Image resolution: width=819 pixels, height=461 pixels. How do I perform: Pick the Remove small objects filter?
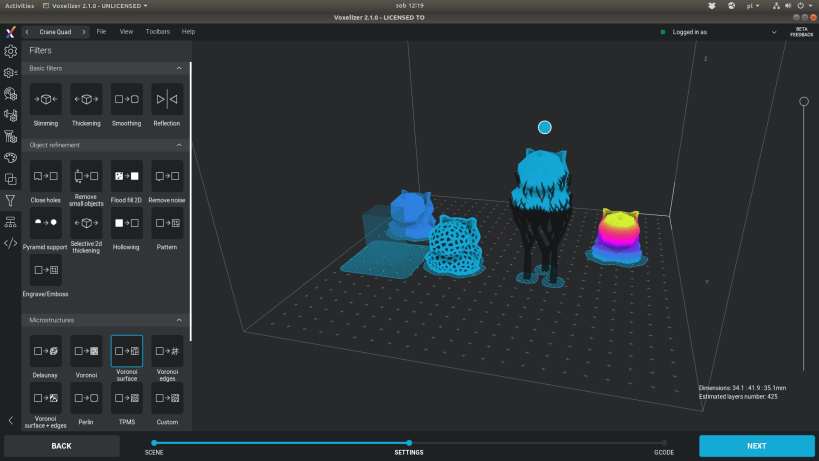tap(86, 176)
